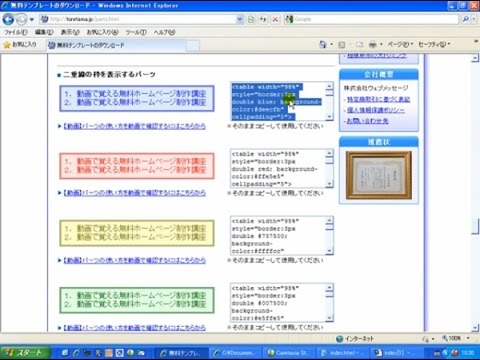Expand the address bar URL history dropdown

(x=240, y=19)
